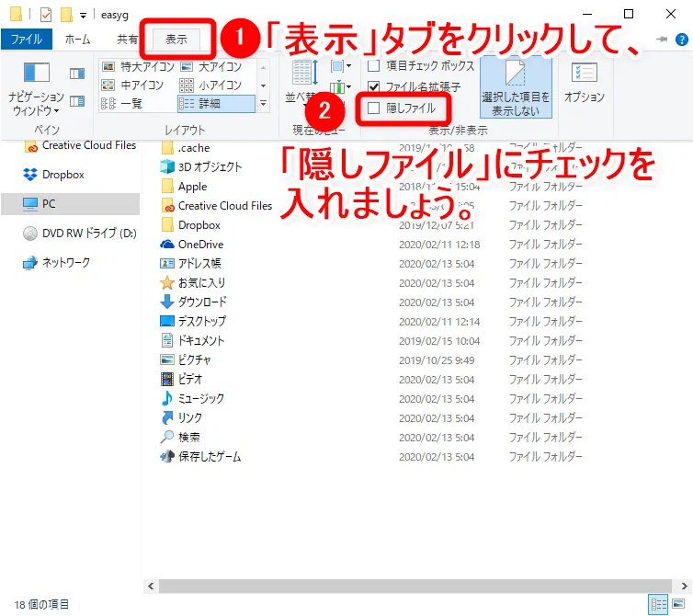The width and height of the screenshot is (693, 616).
Task: Open the group-by dropdown icon
Action: coord(340,66)
